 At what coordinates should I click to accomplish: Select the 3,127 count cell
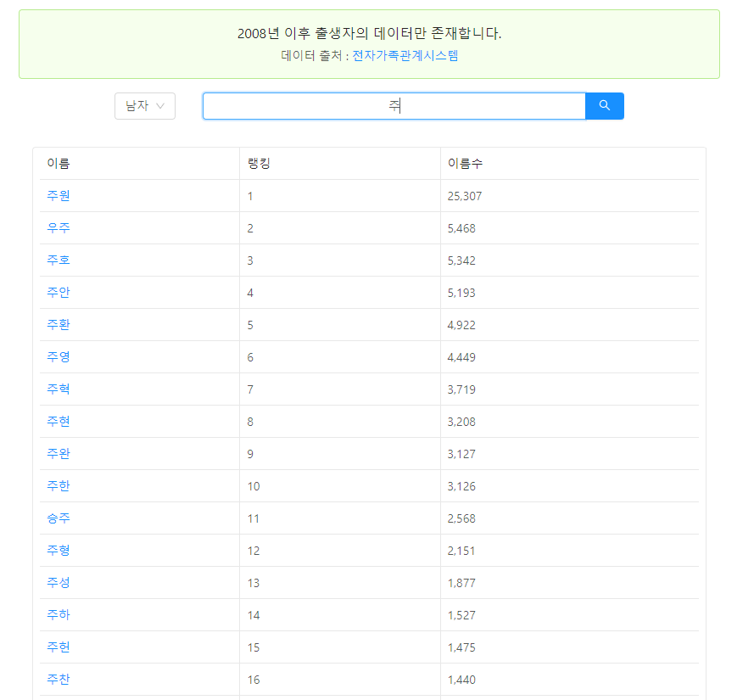(569, 454)
